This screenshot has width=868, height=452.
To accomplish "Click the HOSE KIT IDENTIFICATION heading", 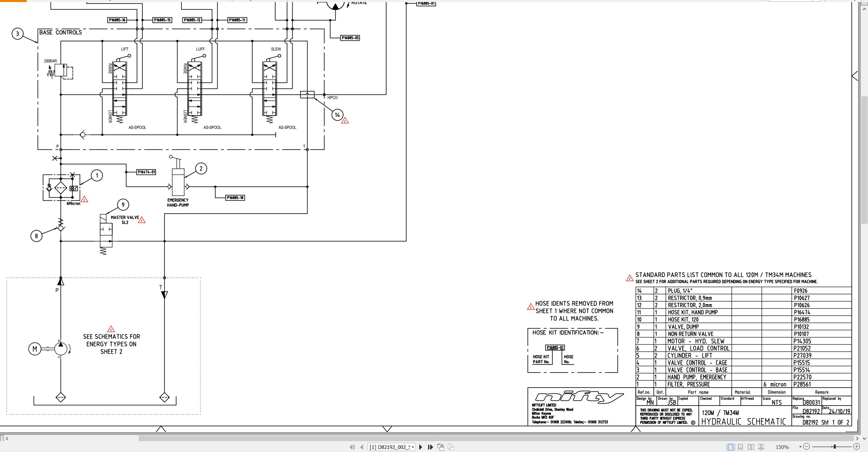I will pyautogui.click(x=568, y=333).
